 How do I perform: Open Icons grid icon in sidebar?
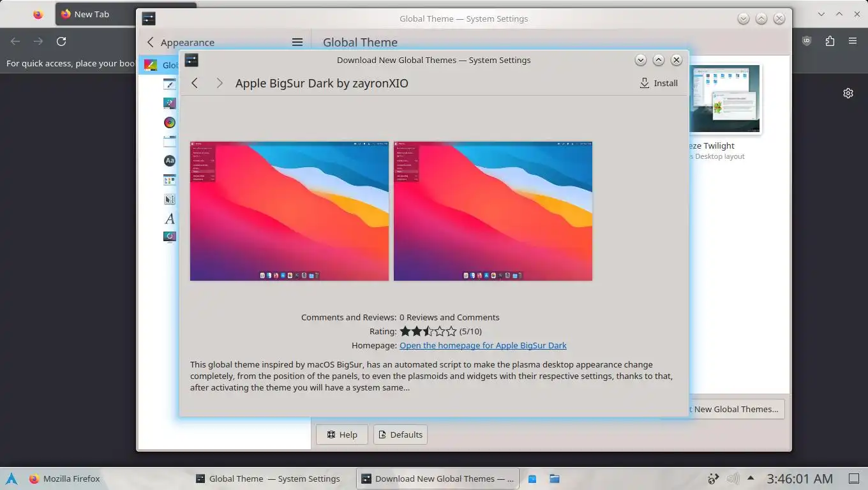tap(169, 180)
